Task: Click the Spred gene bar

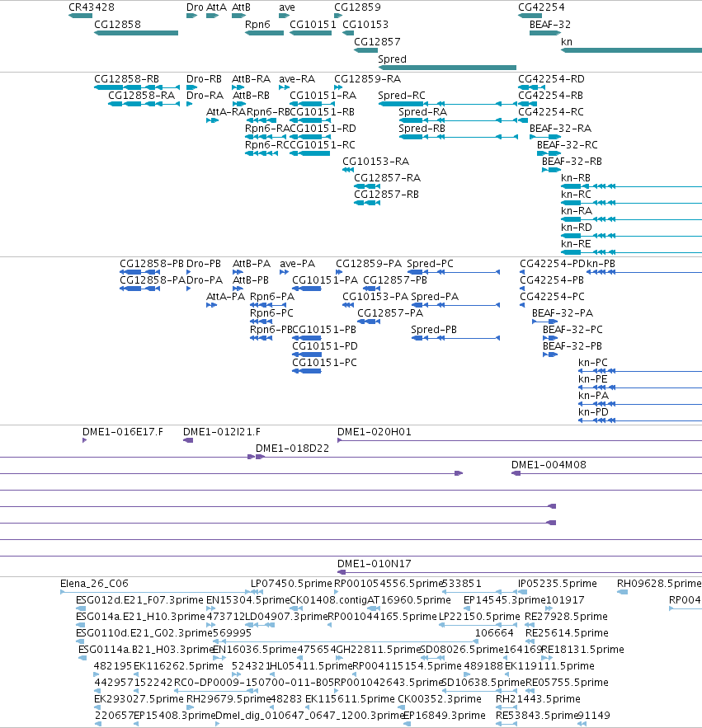Action: [447, 68]
